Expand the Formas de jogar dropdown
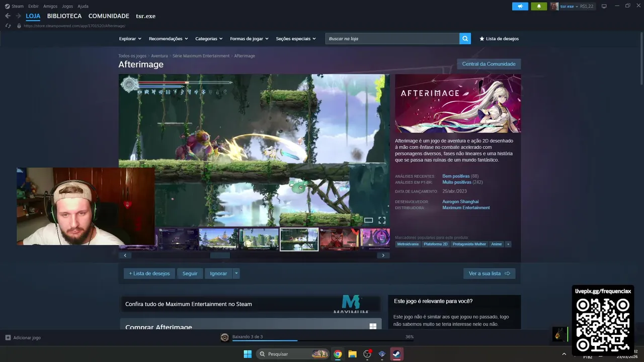This screenshot has height=362, width=644. tap(249, 39)
